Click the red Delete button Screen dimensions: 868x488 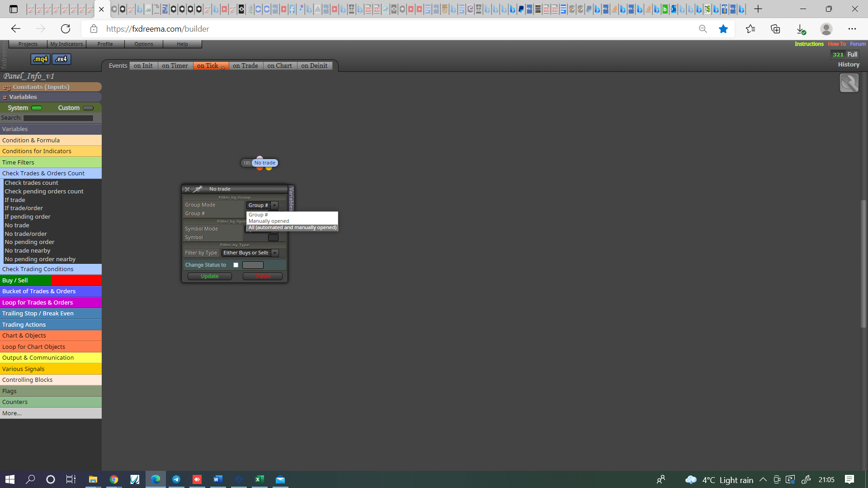263,277
